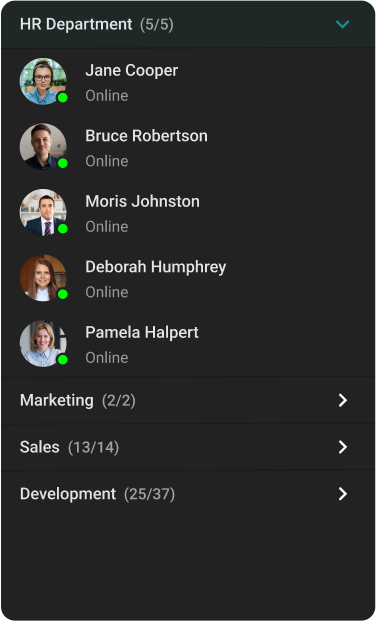Click Jane Cooper's green online status dot

(x=63, y=97)
